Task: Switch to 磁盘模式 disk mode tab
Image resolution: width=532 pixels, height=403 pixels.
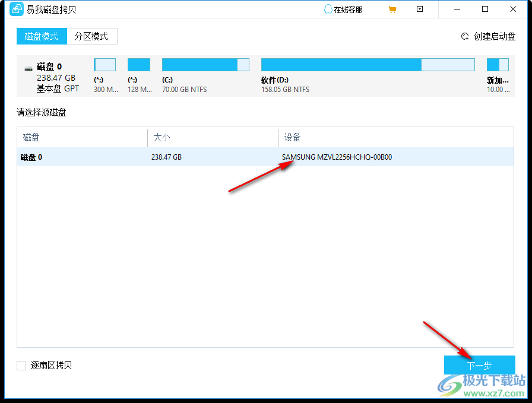Action: (42, 36)
